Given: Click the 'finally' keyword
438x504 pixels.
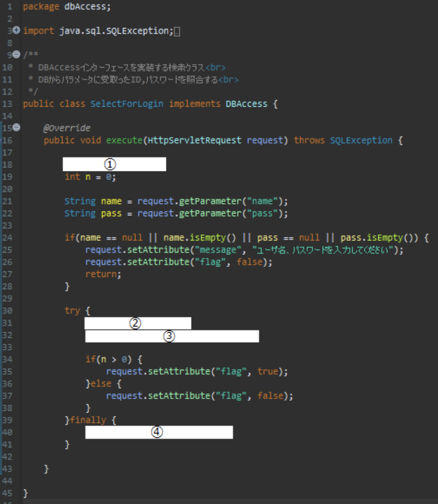Looking at the screenshot, I should (x=88, y=420).
